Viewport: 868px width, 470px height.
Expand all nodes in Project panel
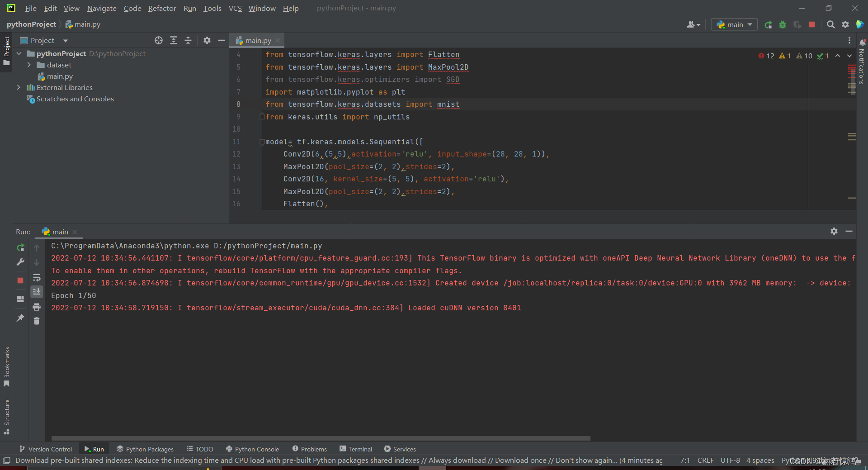(174, 40)
